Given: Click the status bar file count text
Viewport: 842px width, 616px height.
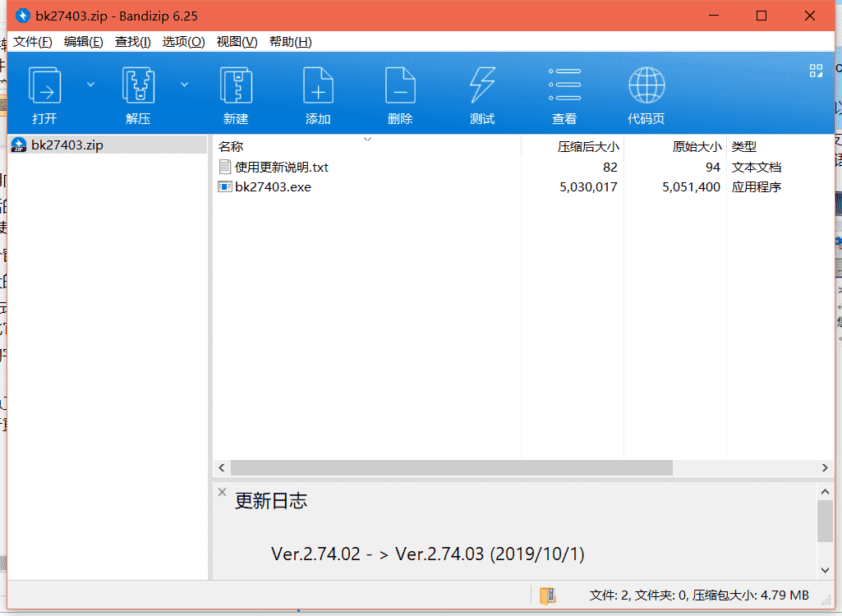Looking at the screenshot, I should click(698, 595).
